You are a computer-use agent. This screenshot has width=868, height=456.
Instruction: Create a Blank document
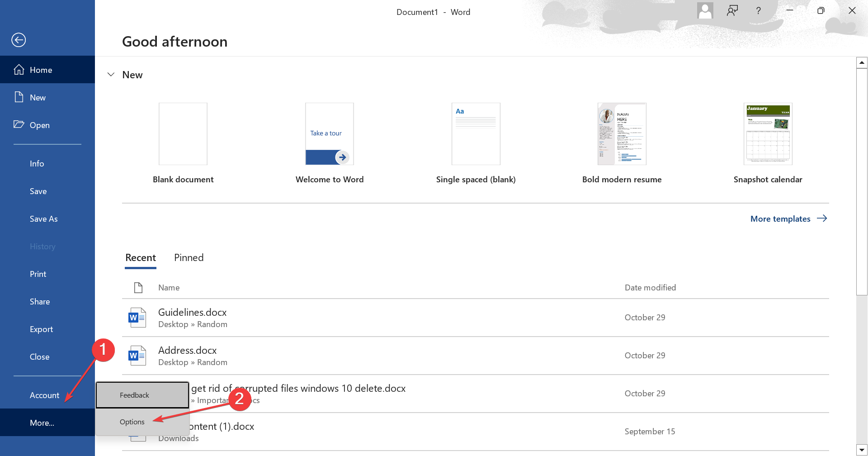pyautogui.click(x=183, y=143)
